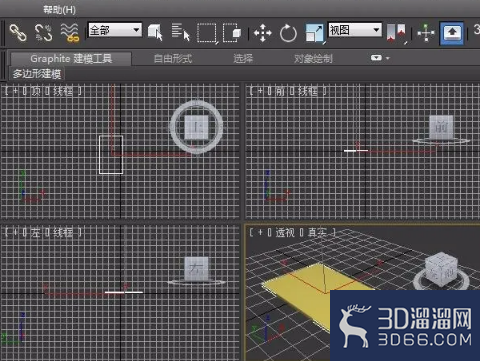Viewport: 480px width, 361px height.
Task: Toggle Window/Crossing selection mode
Action: click(232, 33)
